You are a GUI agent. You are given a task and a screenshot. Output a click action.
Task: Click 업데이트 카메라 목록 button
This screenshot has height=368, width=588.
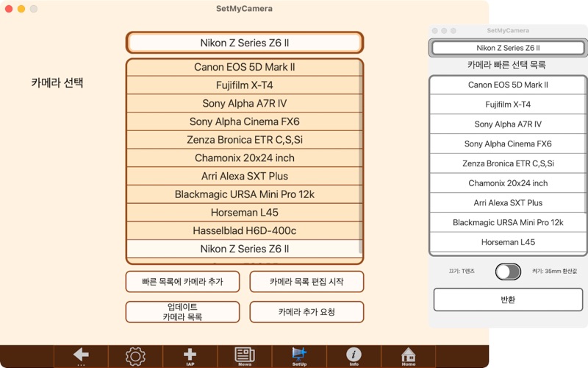182,312
